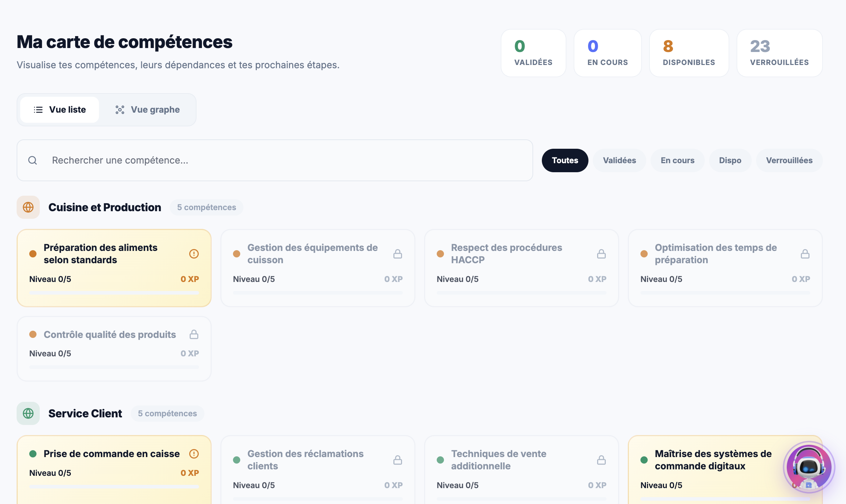
Task: Toggle the En cours filter
Action: (x=677, y=160)
